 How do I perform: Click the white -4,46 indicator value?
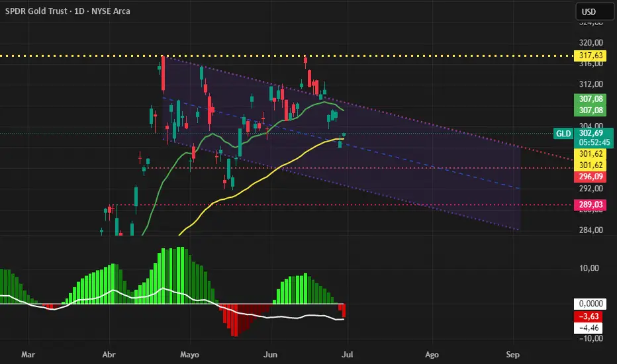tap(588, 328)
